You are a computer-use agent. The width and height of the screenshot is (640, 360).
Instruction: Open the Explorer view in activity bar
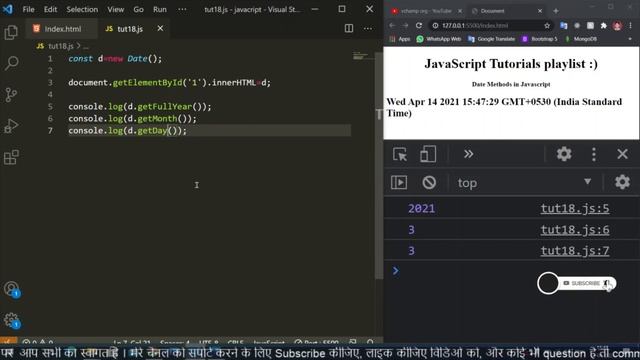(x=11, y=32)
